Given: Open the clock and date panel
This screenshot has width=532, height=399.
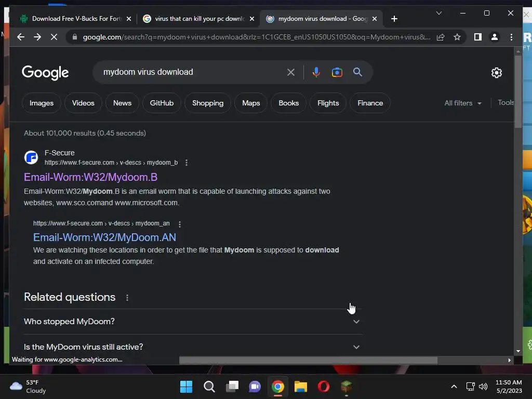Looking at the screenshot, I should (x=509, y=387).
